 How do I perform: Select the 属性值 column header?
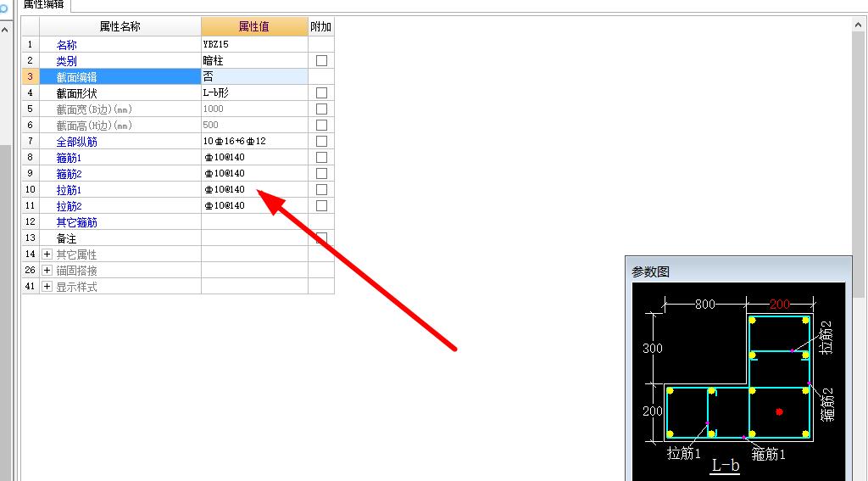pyautogui.click(x=254, y=26)
